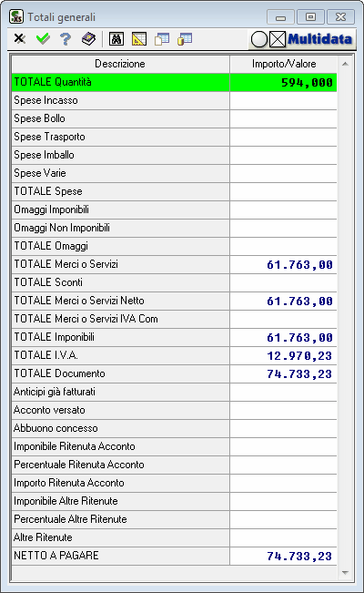
Task: Click the NETTO A PAGARE amount cell
Action: pyautogui.click(x=284, y=556)
